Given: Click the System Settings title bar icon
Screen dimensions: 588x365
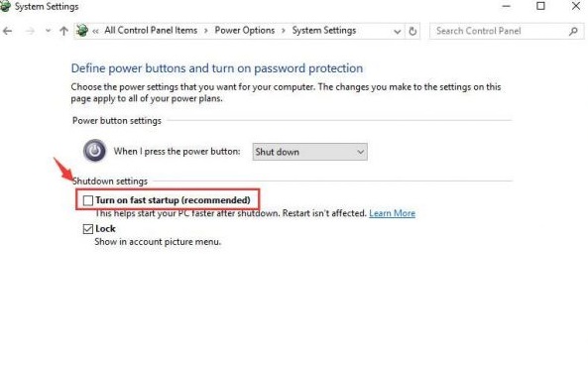Looking at the screenshot, I should point(5,6).
